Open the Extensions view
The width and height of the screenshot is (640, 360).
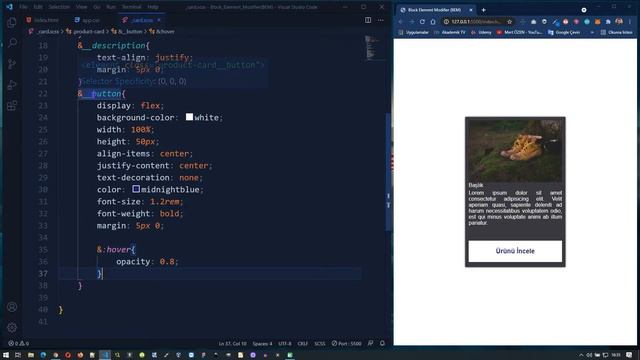[x=12, y=106]
